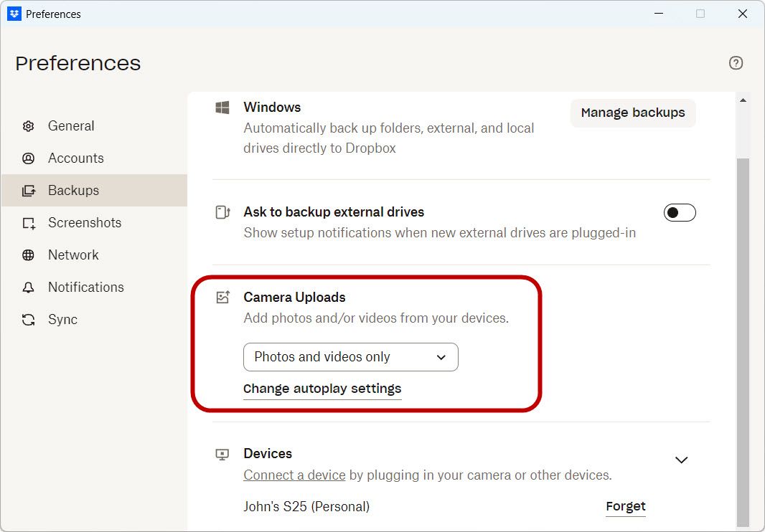The image size is (765, 532).
Task: Open the Backups preferences tab
Action: point(73,191)
